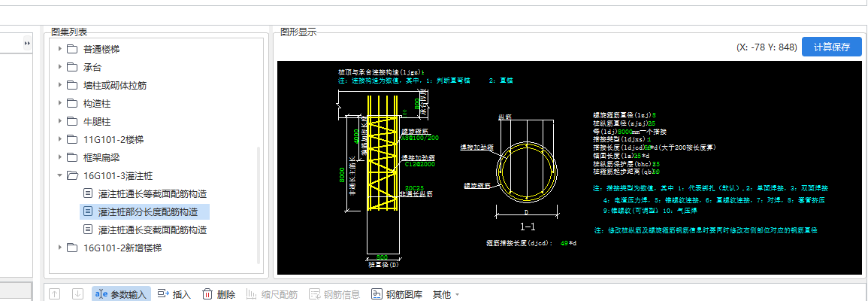Viewport: 868px width, 301px height.
Task: Click the open folder icon beside 16G101-3灌注桩
Action: pos(72,176)
